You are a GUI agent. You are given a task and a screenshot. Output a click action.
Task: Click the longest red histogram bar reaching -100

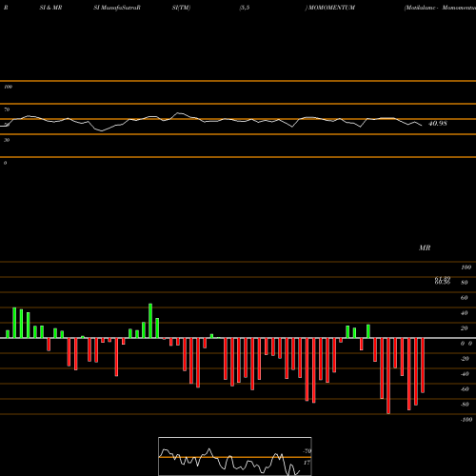(388, 376)
